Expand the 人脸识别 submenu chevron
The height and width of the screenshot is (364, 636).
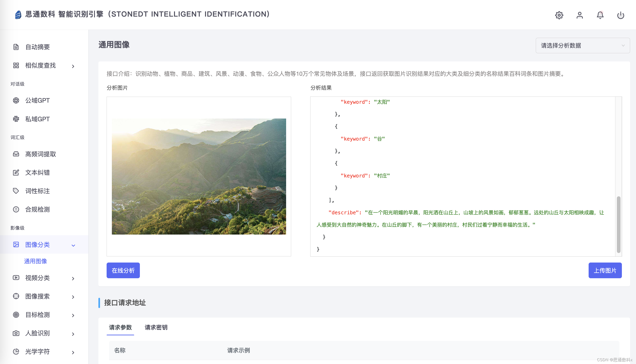tap(73, 334)
